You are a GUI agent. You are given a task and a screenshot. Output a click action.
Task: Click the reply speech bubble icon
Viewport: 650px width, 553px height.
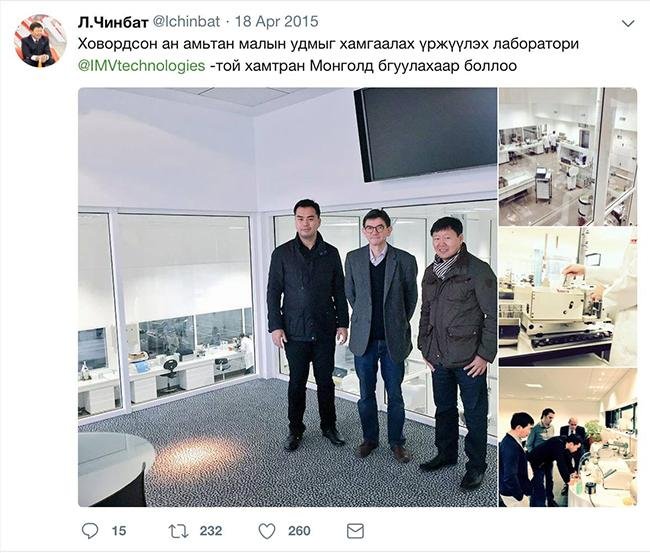(90, 531)
